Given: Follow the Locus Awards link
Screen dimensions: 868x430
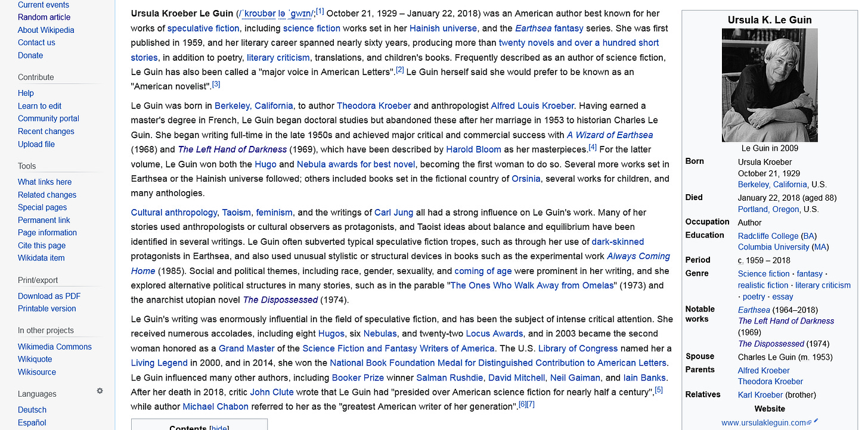Looking at the screenshot, I should 494,334.
